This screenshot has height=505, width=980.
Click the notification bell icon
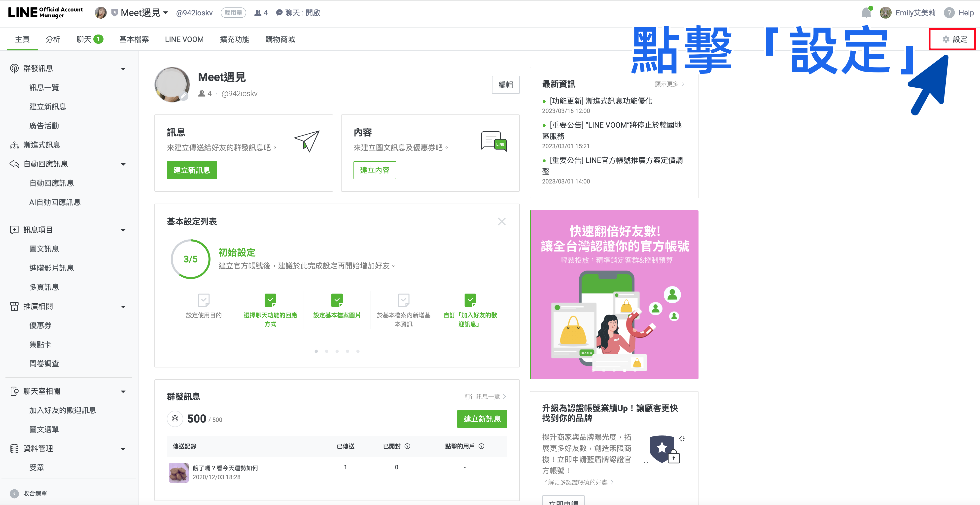click(866, 13)
